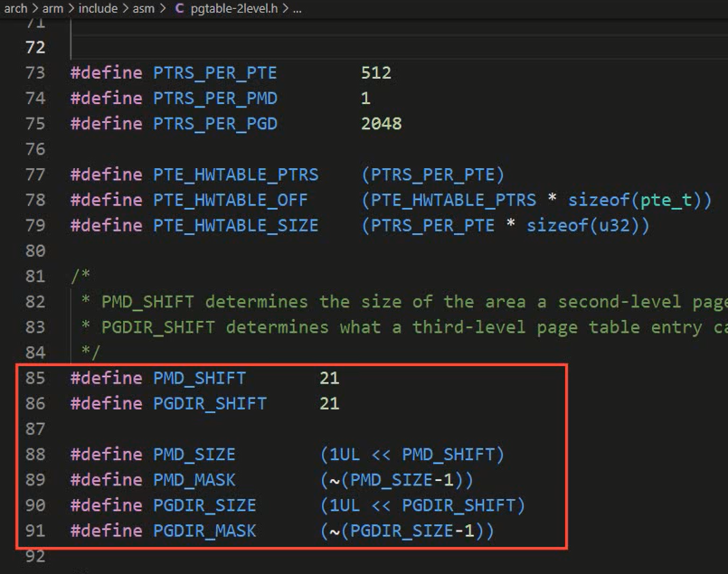Viewport: 728px width, 574px height.
Task: Click the value 2048 on line 75
Action: 381,124
